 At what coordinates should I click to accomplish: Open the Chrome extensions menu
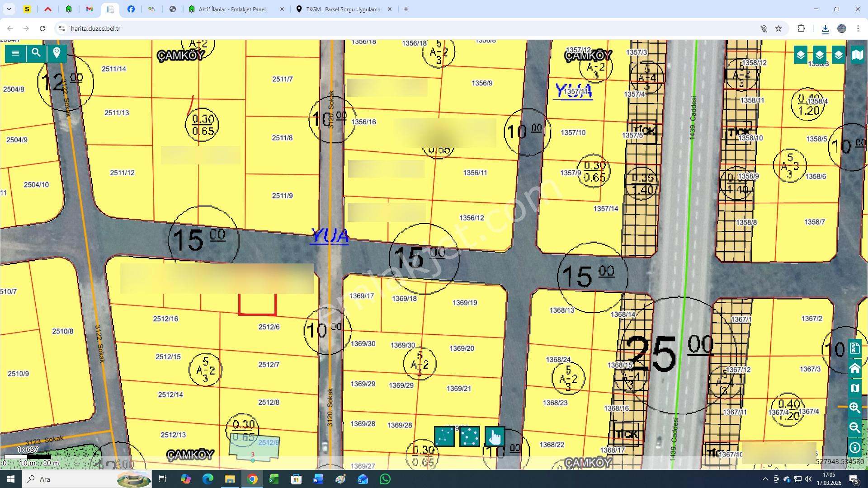(x=801, y=28)
